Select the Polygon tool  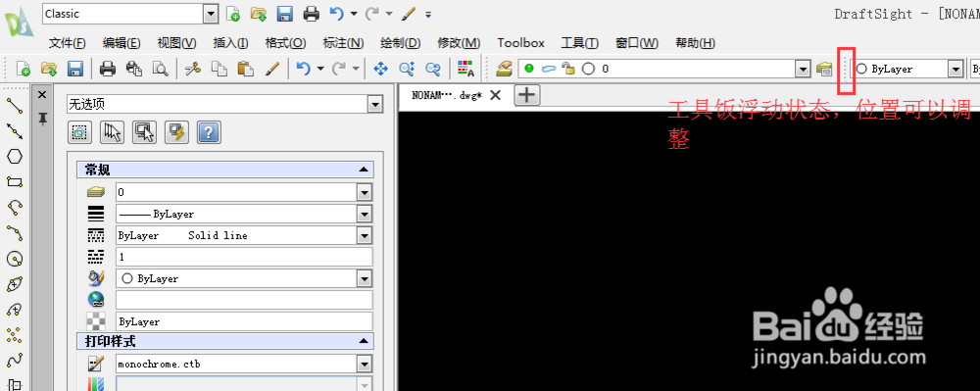[15, 156]
